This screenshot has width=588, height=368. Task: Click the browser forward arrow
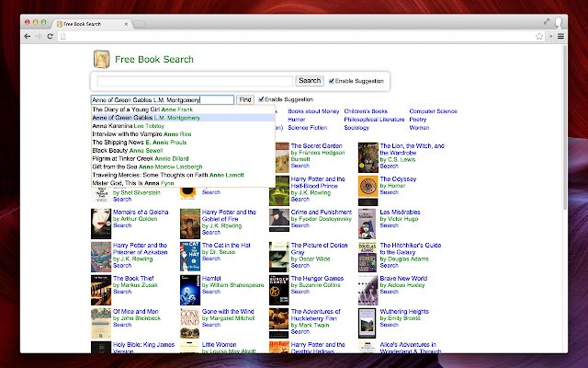point(39,37)
